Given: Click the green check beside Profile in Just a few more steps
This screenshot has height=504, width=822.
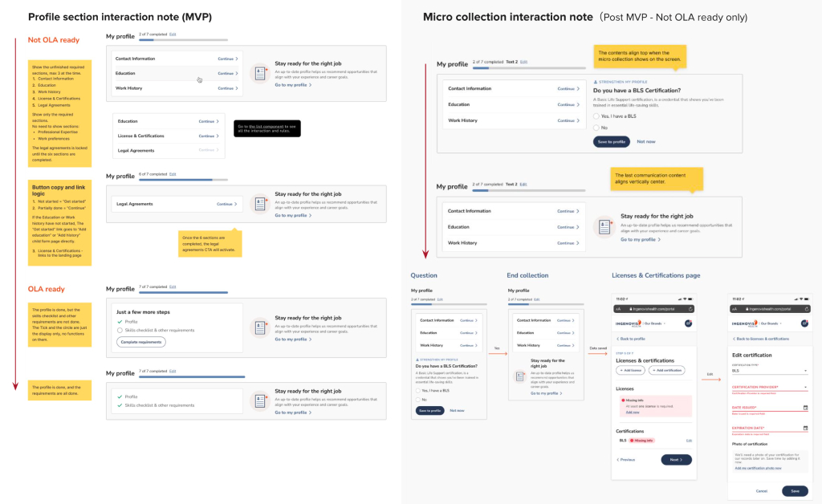Looking at the screenshot, I should [120, 322].
